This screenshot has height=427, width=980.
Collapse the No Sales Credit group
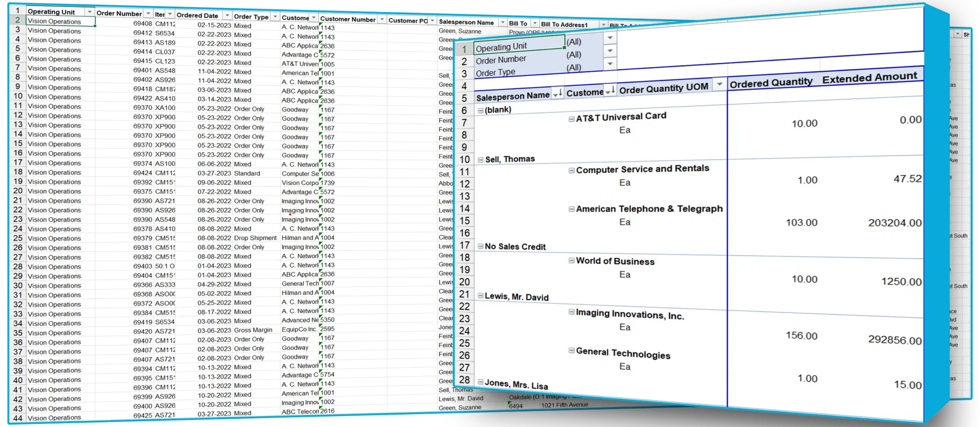tap(480, 247)
